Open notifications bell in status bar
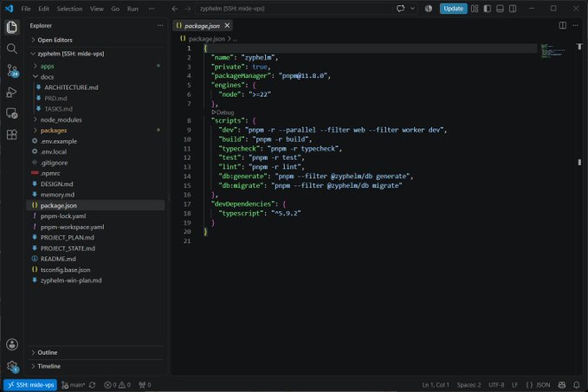Image resolution: width=588 pixels, height=392 pixels. [x=577, y=385]
